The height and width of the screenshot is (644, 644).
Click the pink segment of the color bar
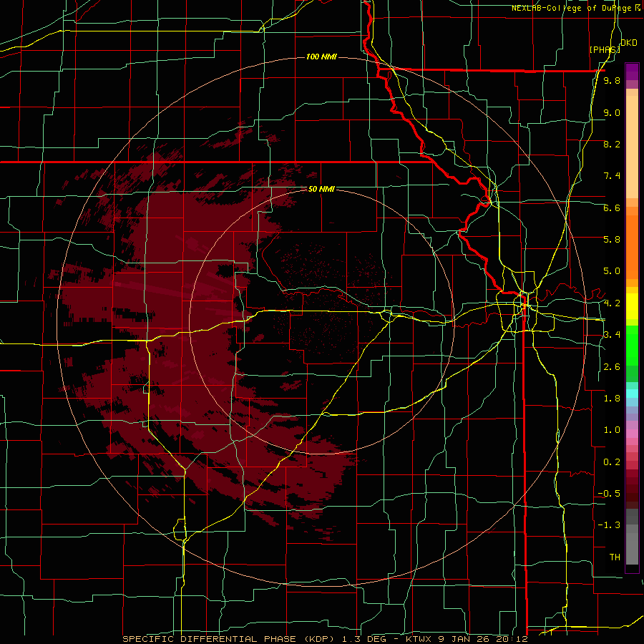(632, 434)
